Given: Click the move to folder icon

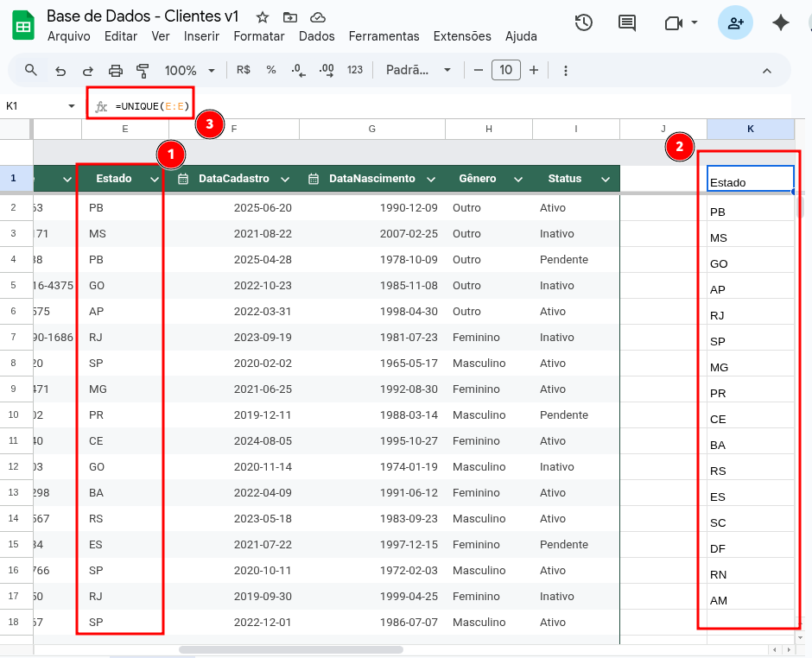Looking at the screenshot, I should (x=290, y=17).
